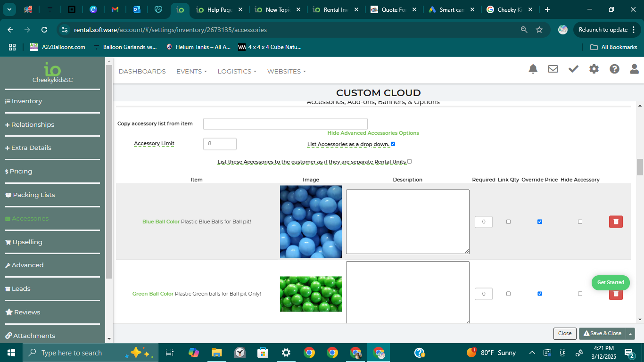Go to the Pricing sidebar section

click(x=22, y=172)
